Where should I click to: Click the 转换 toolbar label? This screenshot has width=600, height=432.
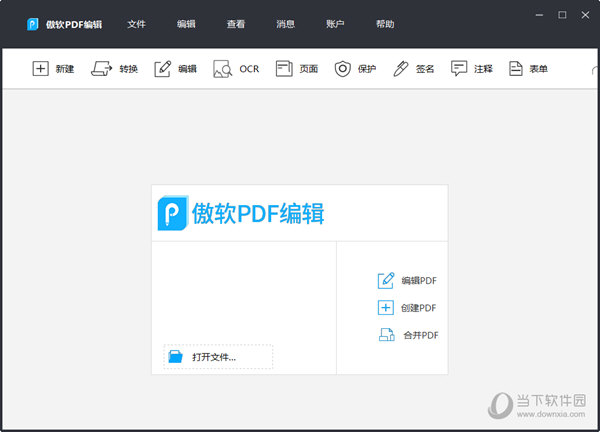pos(129,69)
